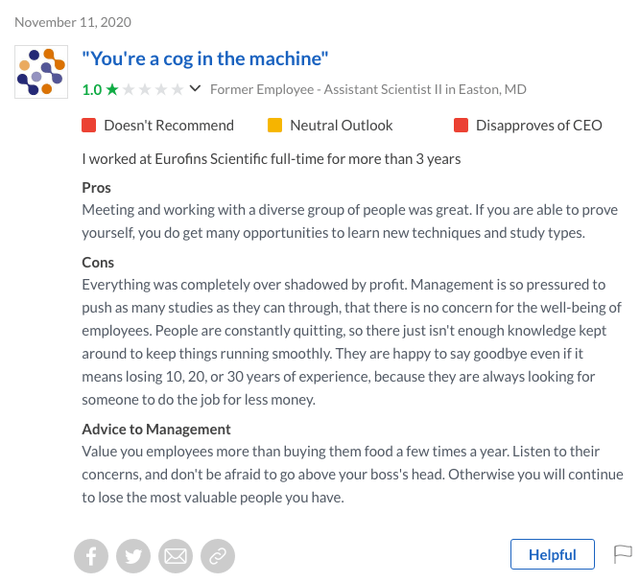Click the green filled rating star
The image size is (640, 582).
click(x=112, y=90)
